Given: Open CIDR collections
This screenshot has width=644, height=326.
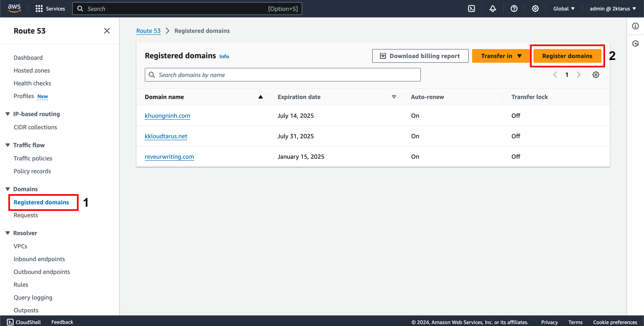Looking at the screenshot, I should (x=35, y=127).
